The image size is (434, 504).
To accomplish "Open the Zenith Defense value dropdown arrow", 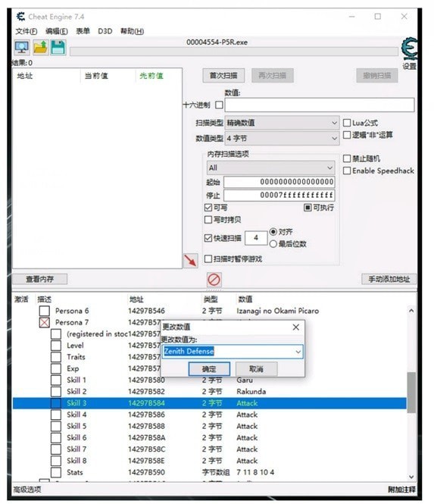I will 298,352.
